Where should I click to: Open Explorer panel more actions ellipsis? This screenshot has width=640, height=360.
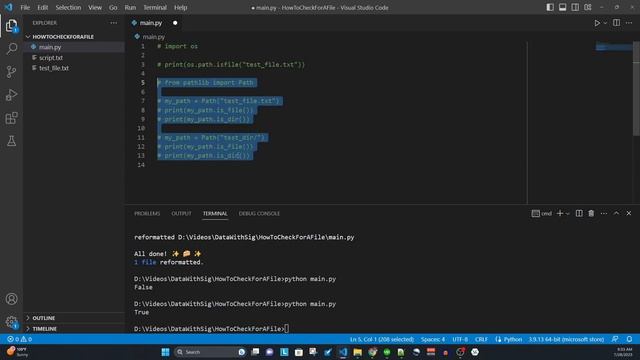113,23
